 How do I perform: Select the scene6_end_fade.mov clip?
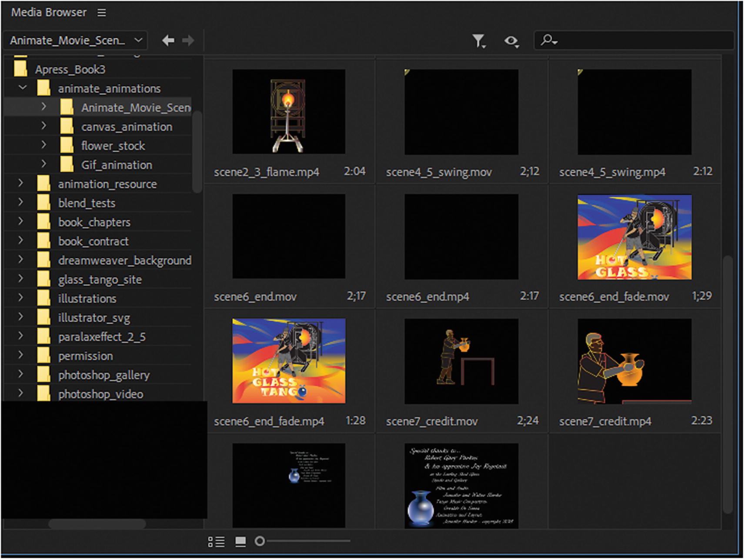(x=634, y=237)
